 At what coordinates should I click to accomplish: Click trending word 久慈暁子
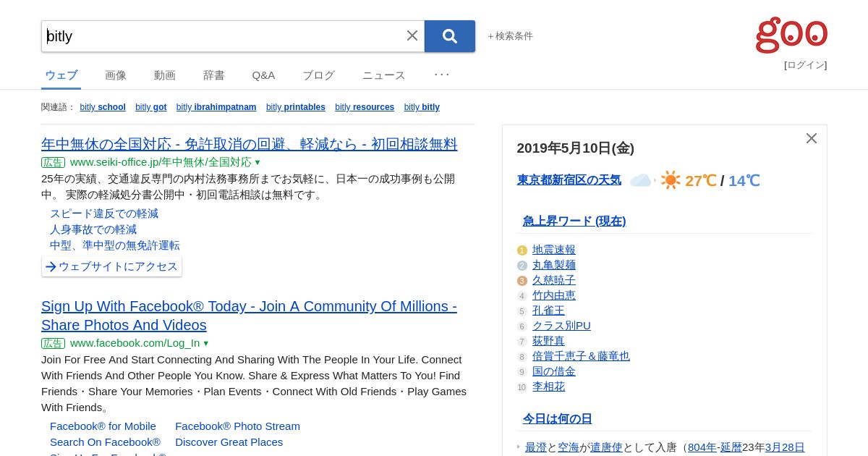[x=554, y=280]
